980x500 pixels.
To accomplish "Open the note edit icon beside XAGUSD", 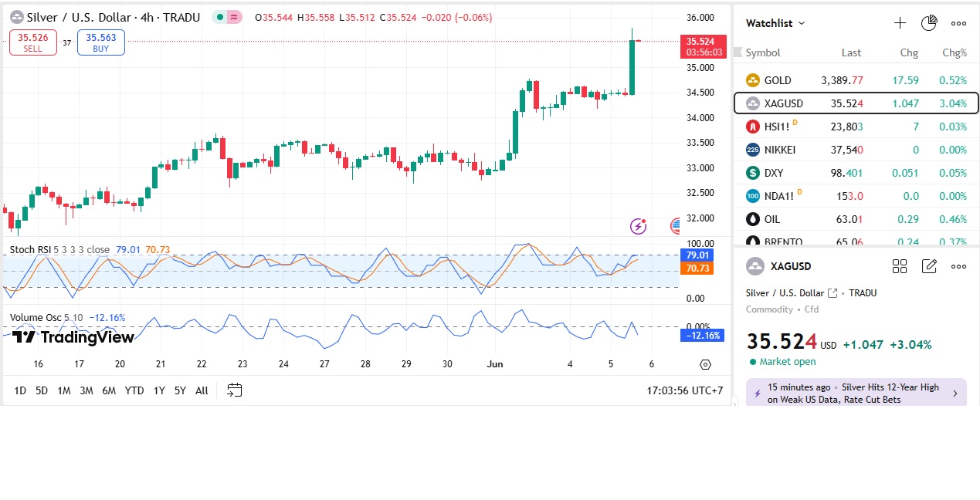I will click(929, 266).
